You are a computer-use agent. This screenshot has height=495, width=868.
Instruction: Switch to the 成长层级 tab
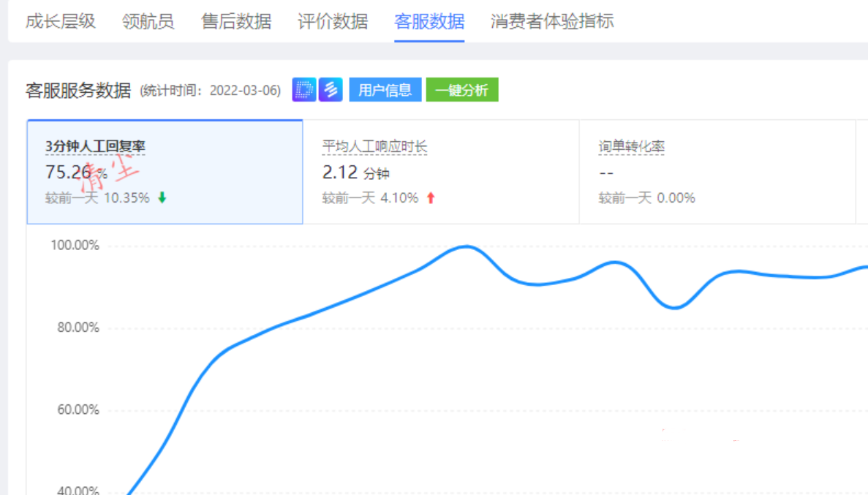[61, 21]
